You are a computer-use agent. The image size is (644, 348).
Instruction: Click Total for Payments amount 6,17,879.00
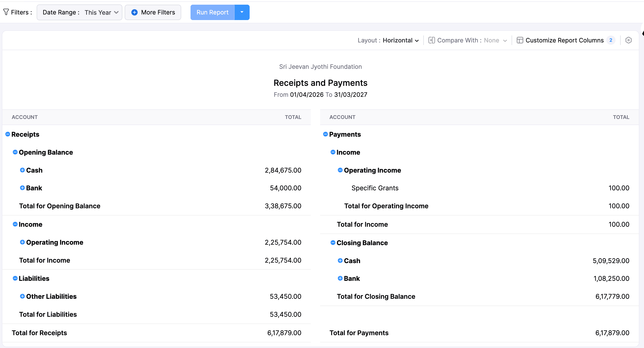tap(612, 333)
